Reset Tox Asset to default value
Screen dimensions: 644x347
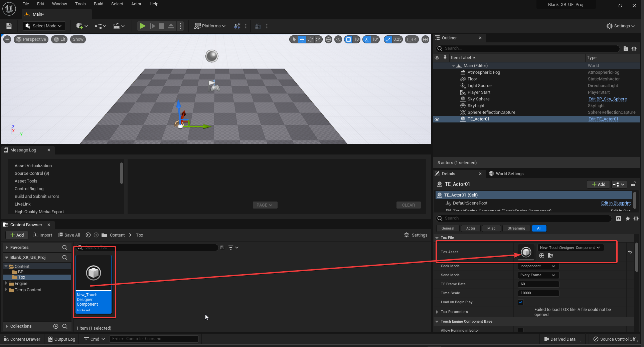630,252
